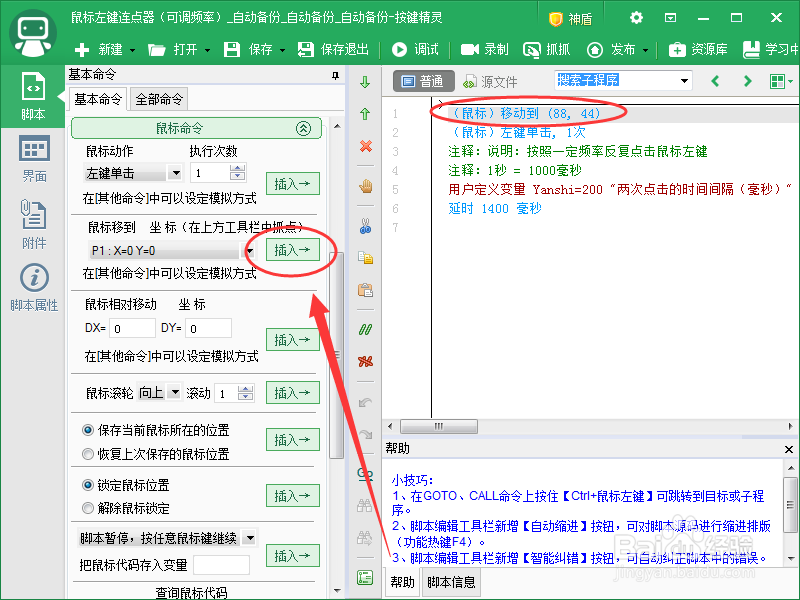Navigate to previous subroutine with left arrow
Screen dimensions: 800x600
point(715,81)
